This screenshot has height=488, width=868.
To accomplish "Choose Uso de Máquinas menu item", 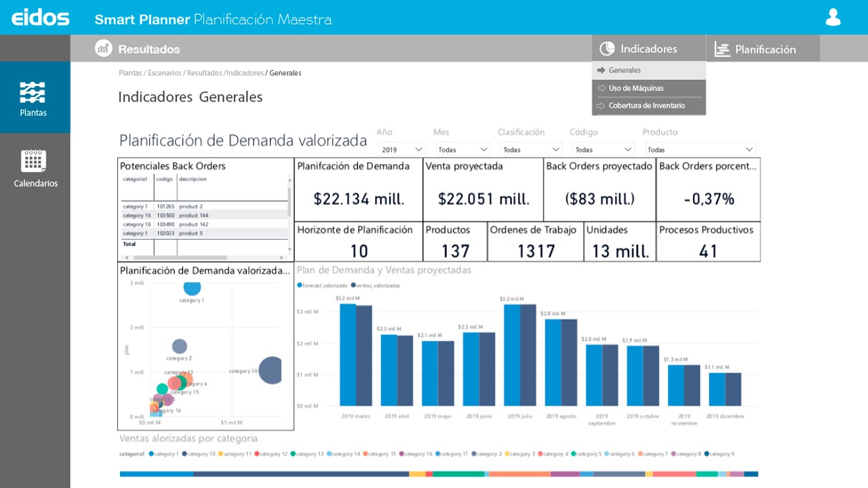I will (x=649, y=88).
